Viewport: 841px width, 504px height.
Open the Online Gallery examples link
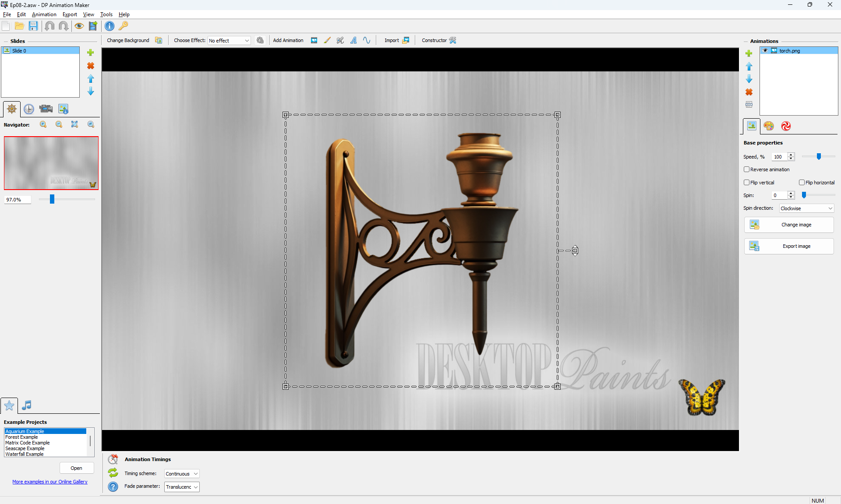tap(50, 482)
